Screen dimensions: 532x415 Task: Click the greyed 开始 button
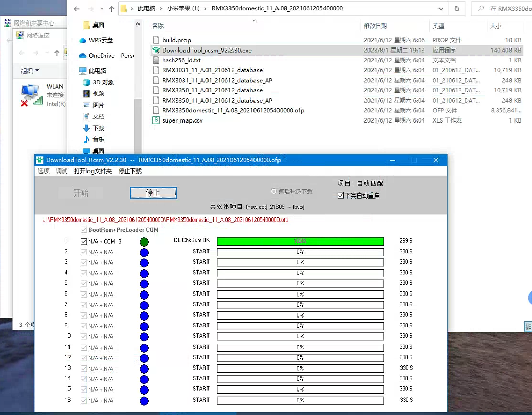point(81,193)
